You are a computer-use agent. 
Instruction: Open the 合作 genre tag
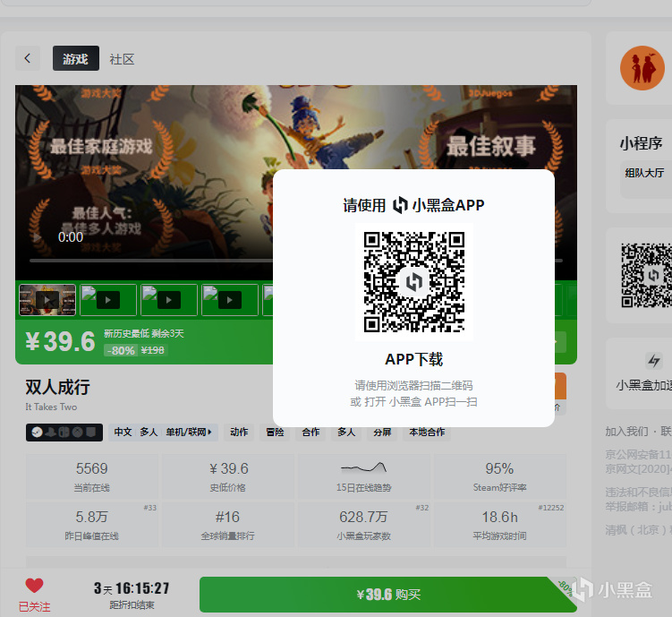click(x=310, y=433)
